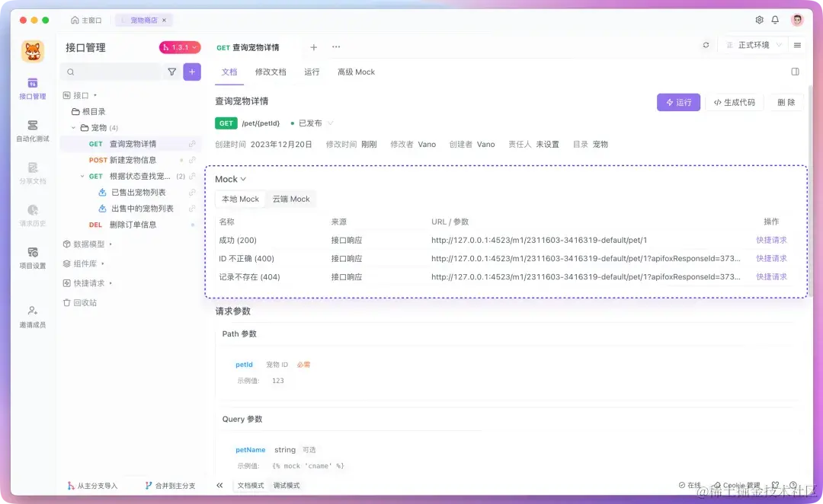The width and height of the screenshot is (823, 504).
Task: Click the 邀请成员 sidebar icon
Action: tap(32, 316)
